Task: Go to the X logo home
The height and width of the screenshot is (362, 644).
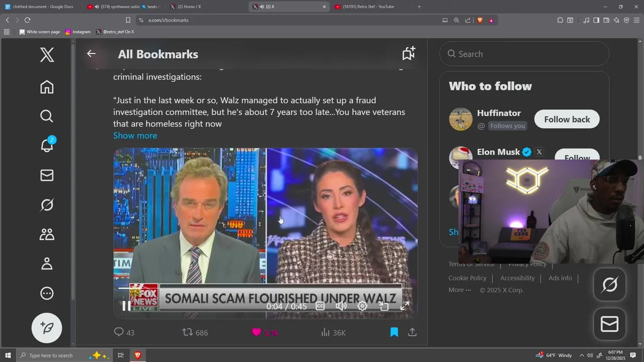Action: (x=47, y=54)
